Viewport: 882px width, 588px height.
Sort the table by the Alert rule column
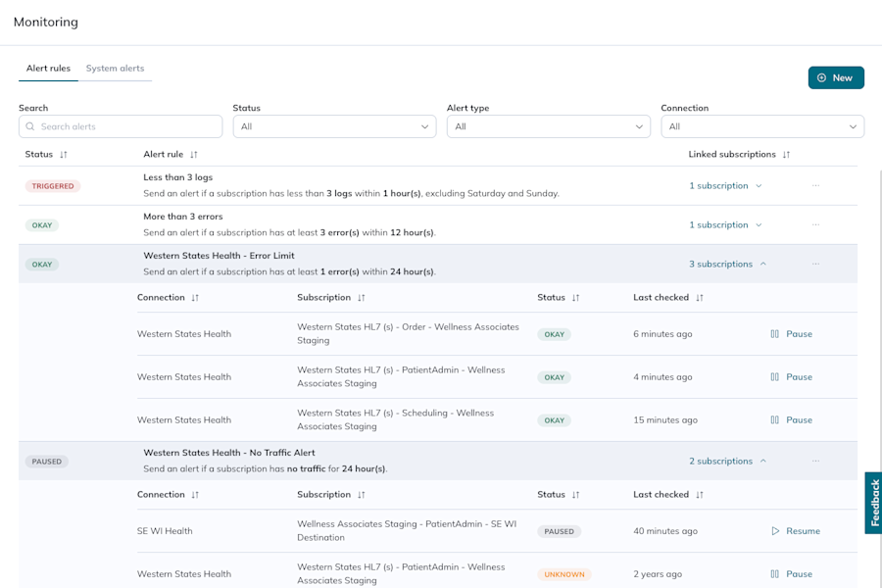193,154
